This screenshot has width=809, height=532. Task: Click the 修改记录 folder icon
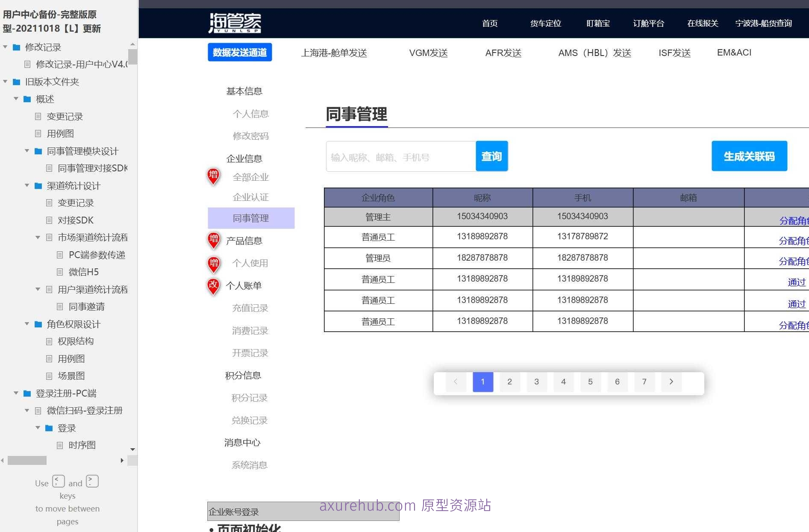[17, 47]
